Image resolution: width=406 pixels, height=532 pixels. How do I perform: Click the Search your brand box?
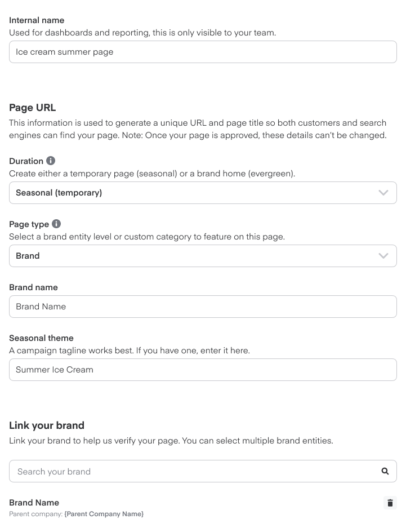(x=191, y=471)
